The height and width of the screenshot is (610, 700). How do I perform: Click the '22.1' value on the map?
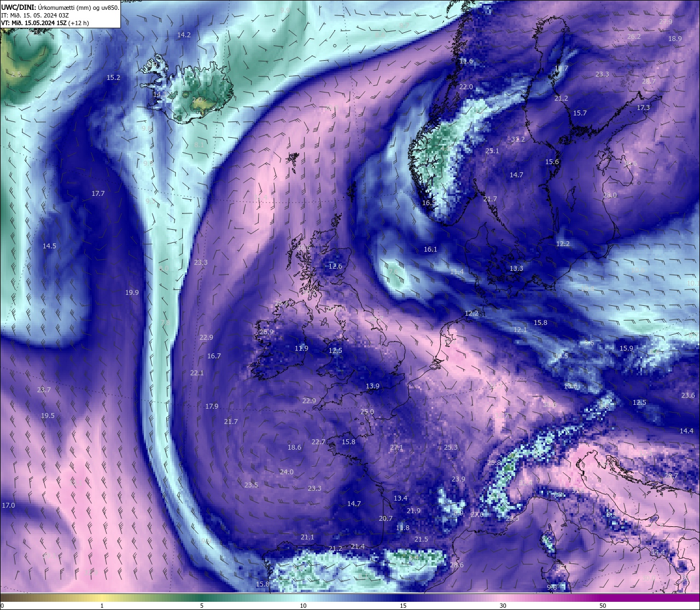pyautogui.click(x=197, y=373)
